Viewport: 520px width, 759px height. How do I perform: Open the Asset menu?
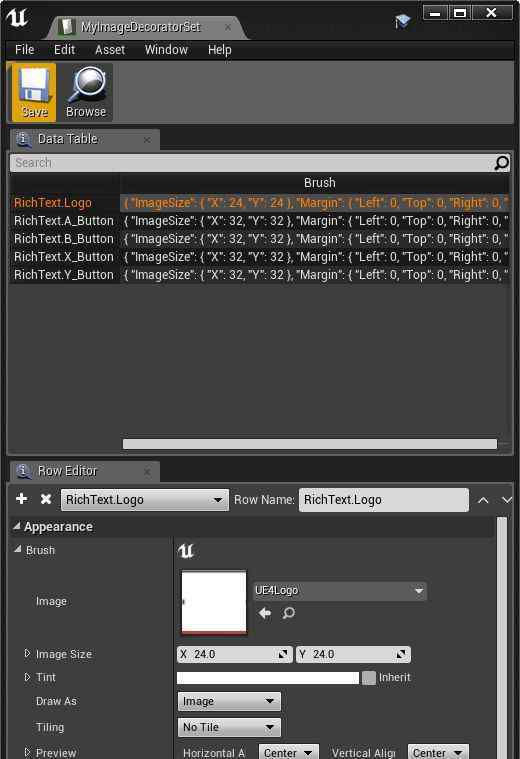coord(110,50)
